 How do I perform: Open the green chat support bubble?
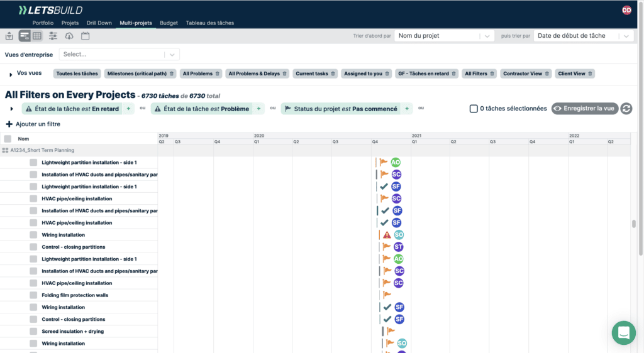click(623, 333)
